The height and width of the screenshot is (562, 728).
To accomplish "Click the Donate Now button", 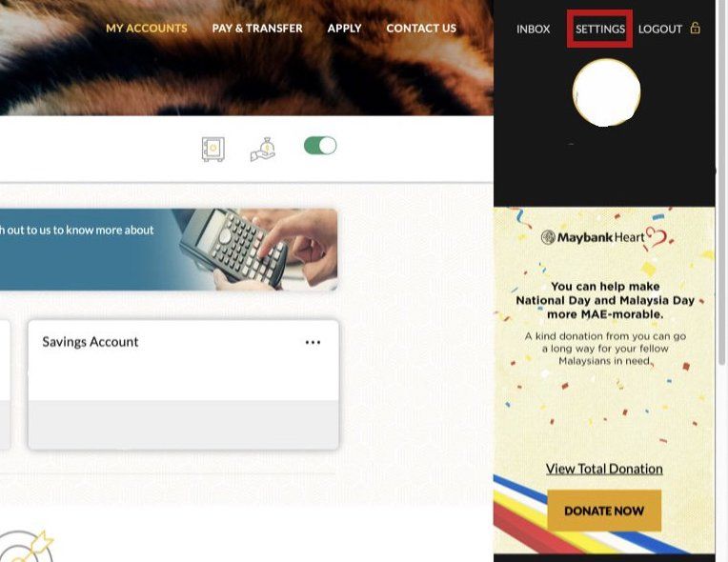I will 604,511.
